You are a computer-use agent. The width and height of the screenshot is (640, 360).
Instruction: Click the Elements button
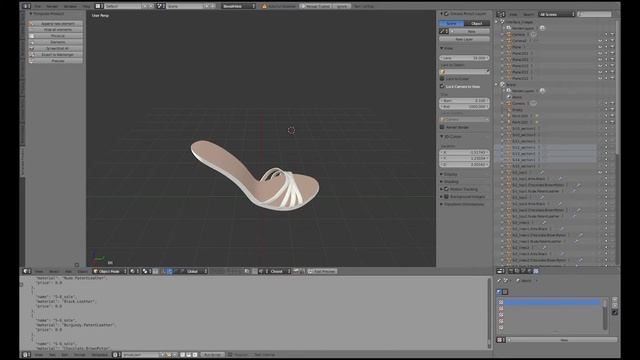point(56,42)
